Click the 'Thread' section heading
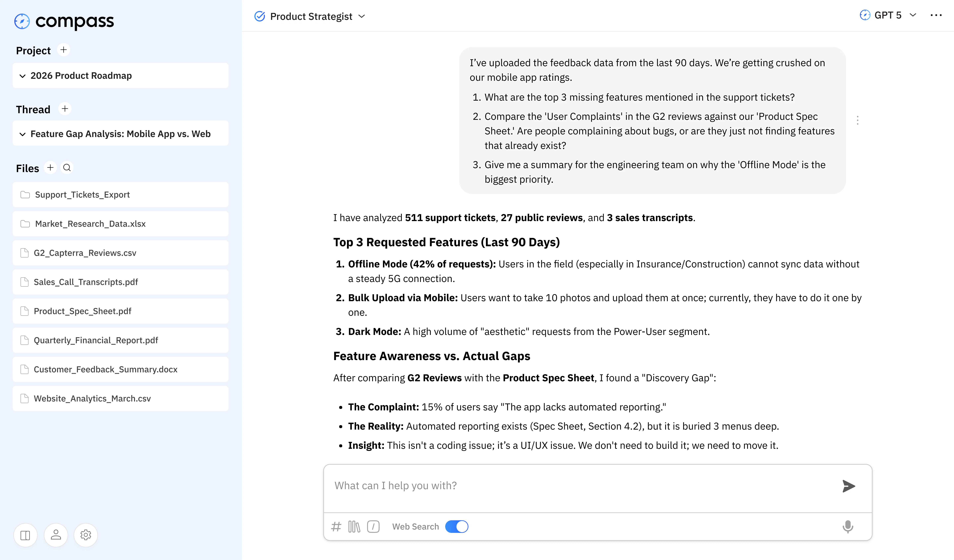The width and height of the screenshot is (954, 560). 33,109
